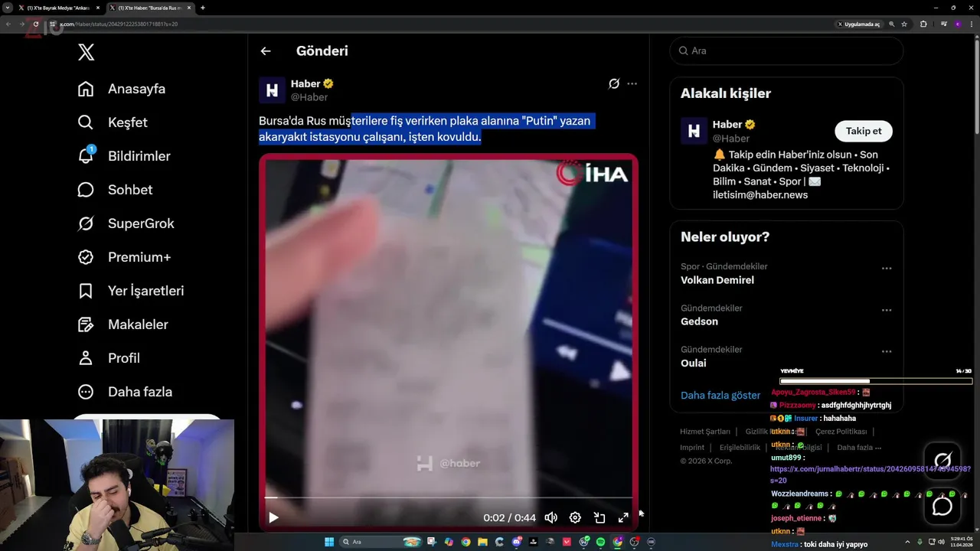Go to Anasayfa in the sidebar

tap(122, 89)
